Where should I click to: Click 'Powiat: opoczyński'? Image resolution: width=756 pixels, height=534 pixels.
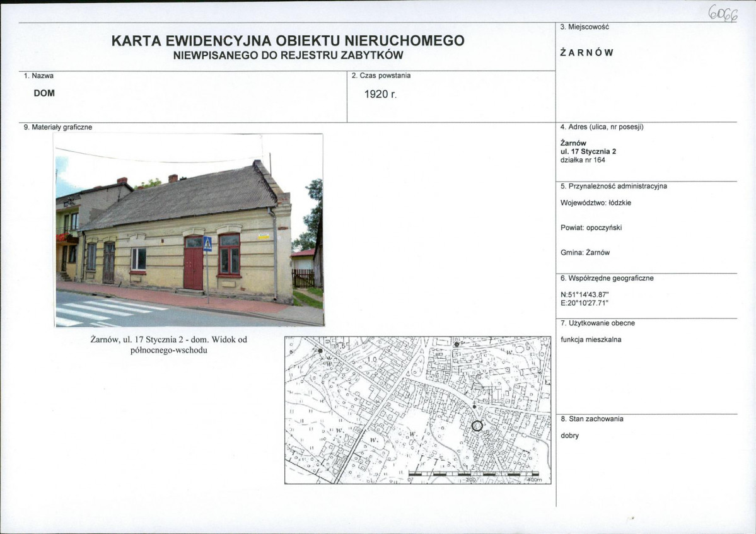(591, 228)
